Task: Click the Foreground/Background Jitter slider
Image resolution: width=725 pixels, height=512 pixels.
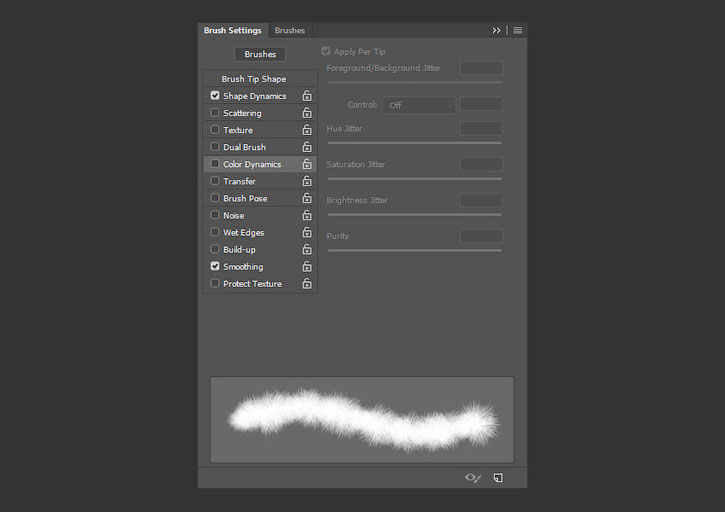Action: [415, 83]
